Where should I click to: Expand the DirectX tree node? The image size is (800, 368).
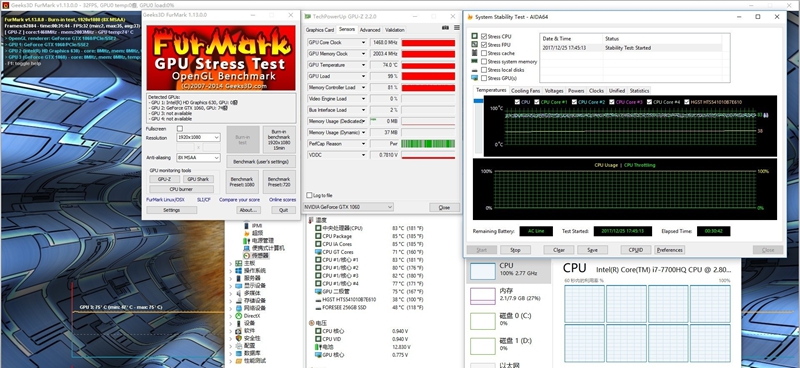tap(231, 316)
